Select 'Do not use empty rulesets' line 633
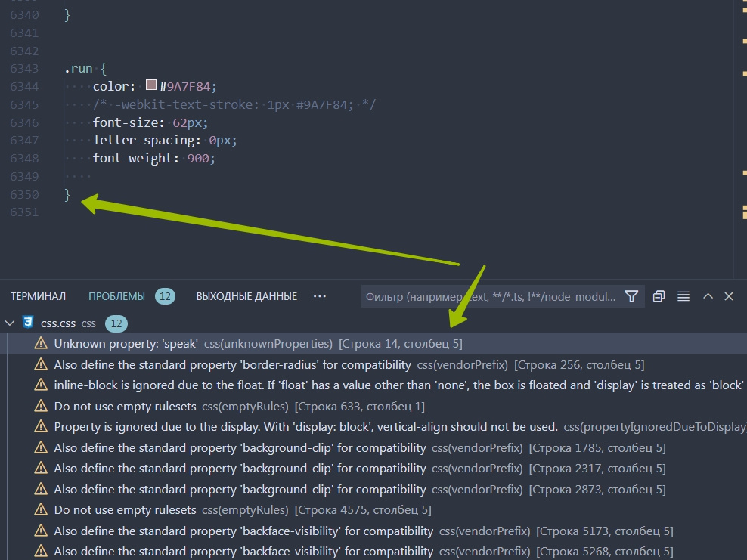The image size is (747, 560). coord(373,406)
